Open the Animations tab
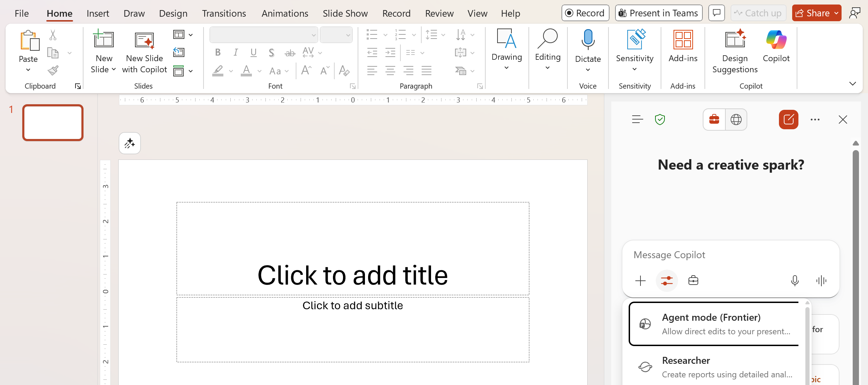Viewport: 868px width, 385px height. click(285, 13)
